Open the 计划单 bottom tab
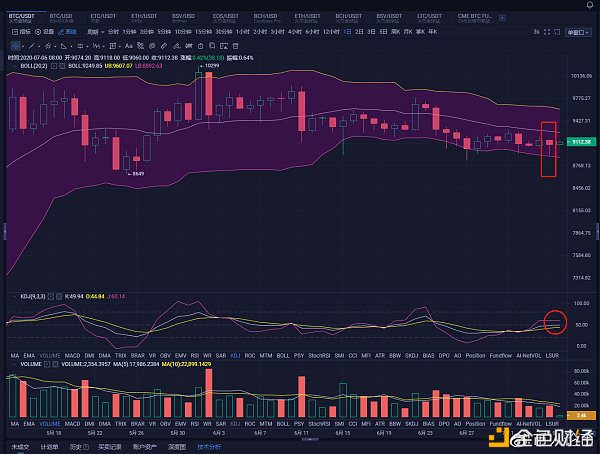The image size is (600, 454). coord(49,447)
